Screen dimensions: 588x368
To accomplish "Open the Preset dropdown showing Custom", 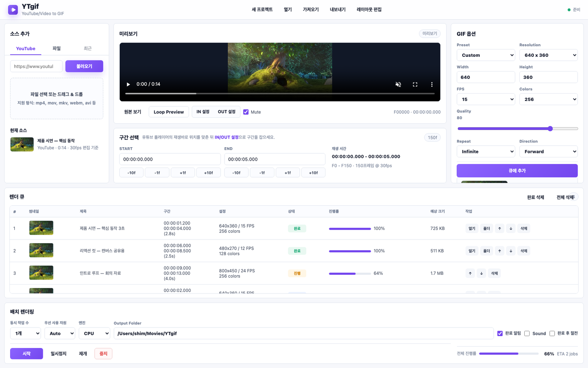I will coord(486,55).
